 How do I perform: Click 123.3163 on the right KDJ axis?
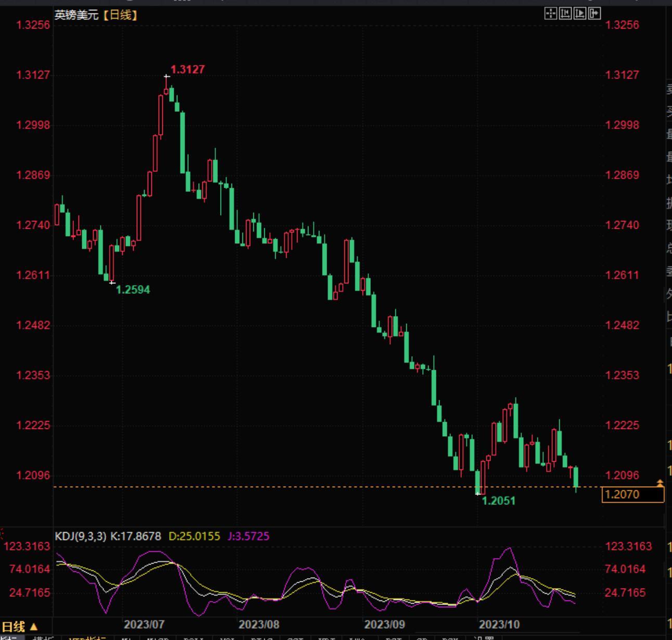click(x=628, y=546)
